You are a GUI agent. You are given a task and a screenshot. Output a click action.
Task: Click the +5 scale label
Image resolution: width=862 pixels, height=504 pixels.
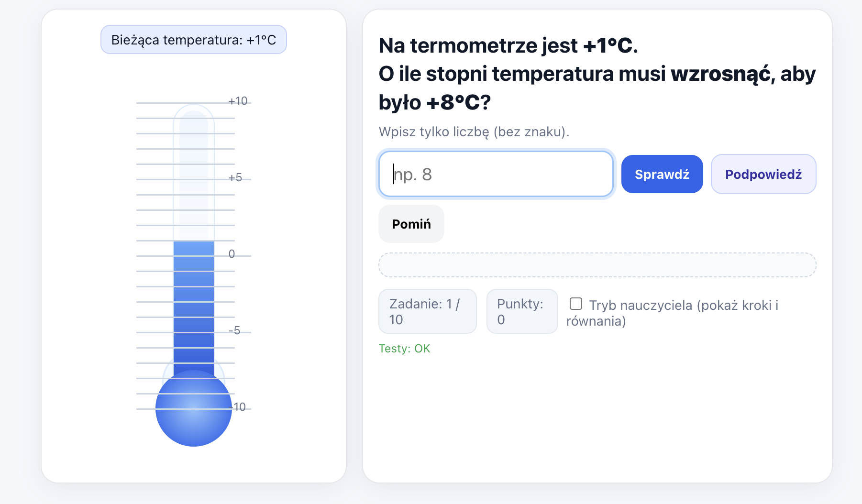235,177
